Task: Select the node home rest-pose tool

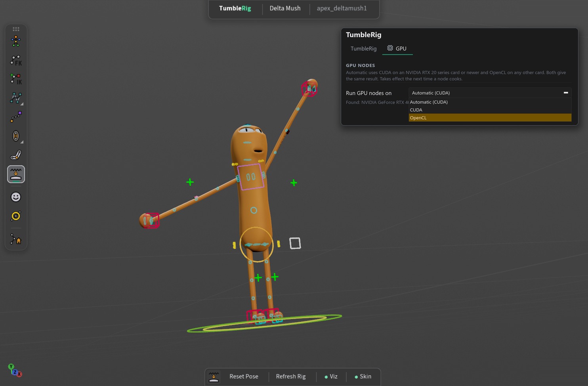Action: point(16,239)
